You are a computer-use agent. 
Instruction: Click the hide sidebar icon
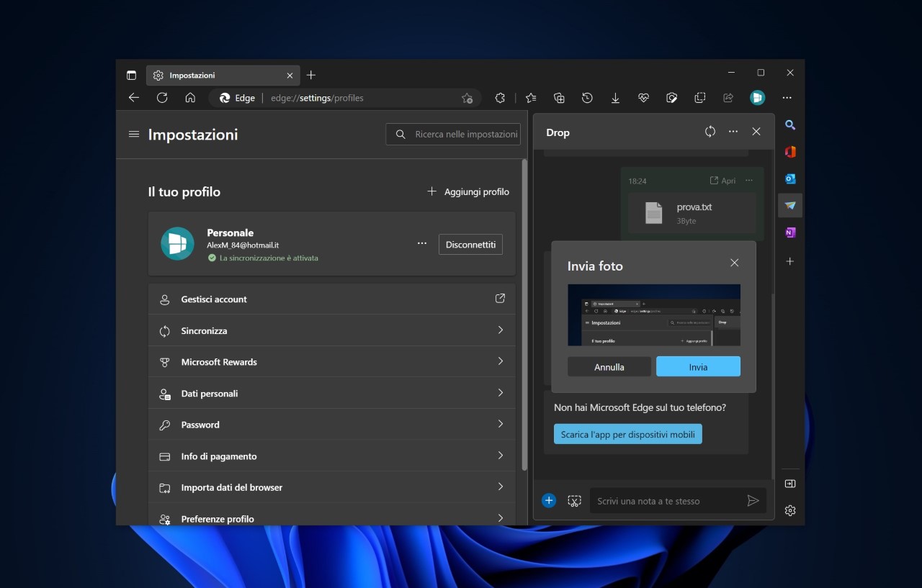pos(790,484)
